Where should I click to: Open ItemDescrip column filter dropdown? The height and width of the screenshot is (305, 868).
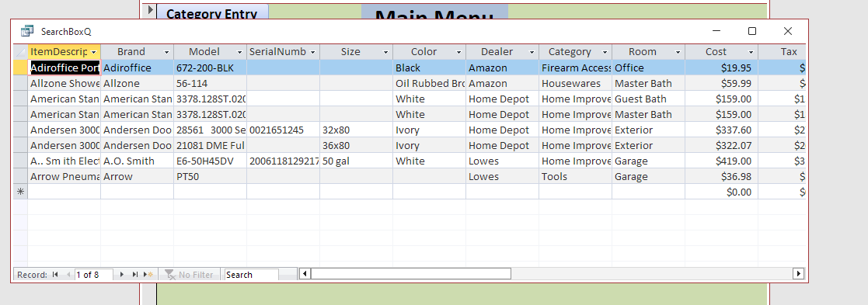(x=94, y=52)
